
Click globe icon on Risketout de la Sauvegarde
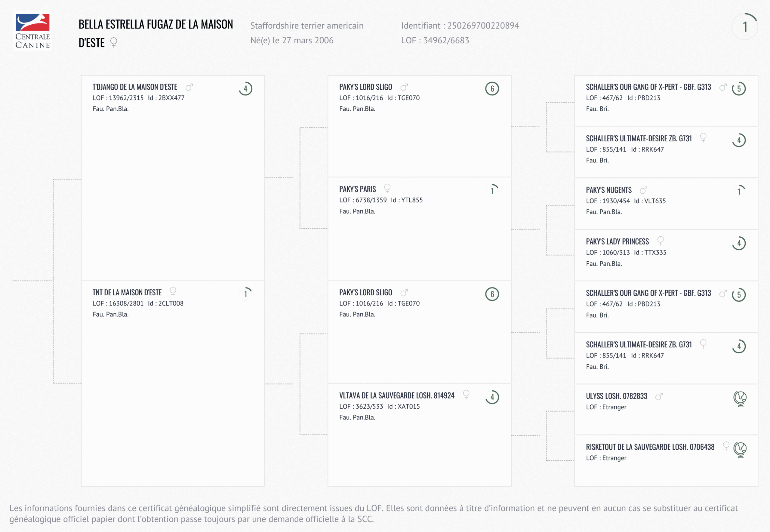click(740, 450)
